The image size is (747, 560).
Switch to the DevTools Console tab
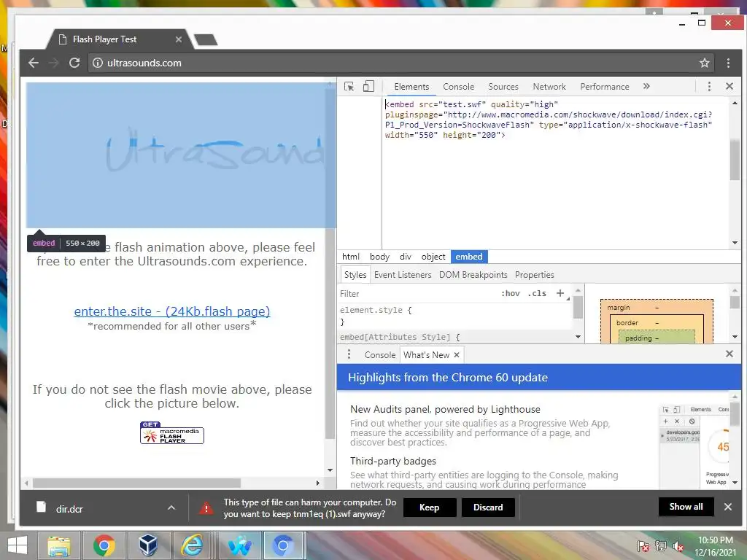tap(458, 87)
